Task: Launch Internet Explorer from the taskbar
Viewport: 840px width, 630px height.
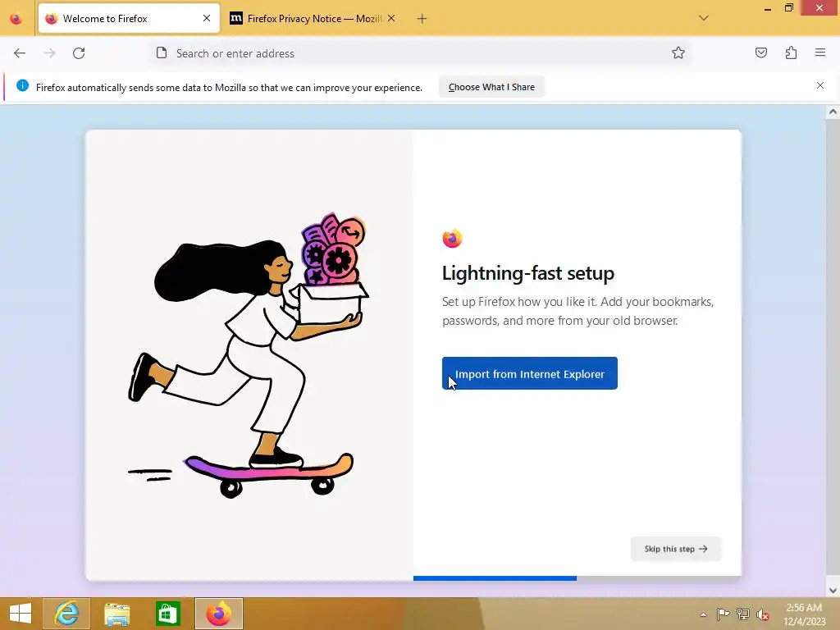Action: (66, 614)
